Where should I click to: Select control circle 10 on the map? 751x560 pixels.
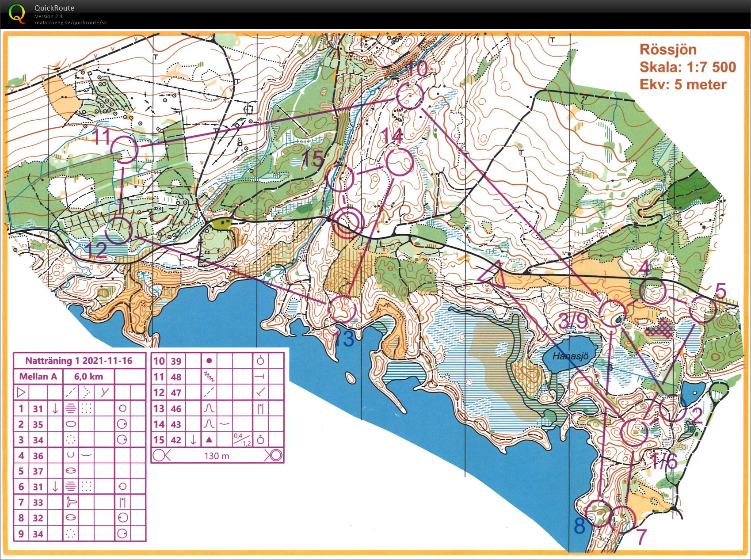pos(410,95)
